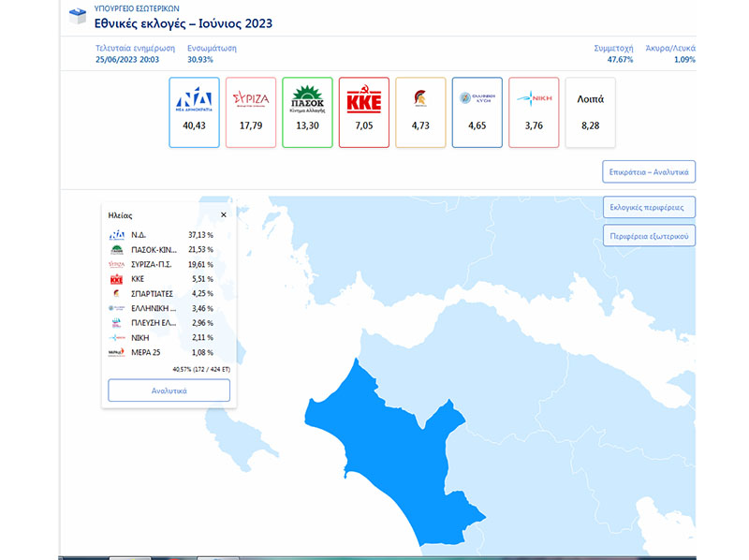749x560 pixels.
Task: Select the ΣΥΡΙΖΑ party card
Action: (251, 111)
